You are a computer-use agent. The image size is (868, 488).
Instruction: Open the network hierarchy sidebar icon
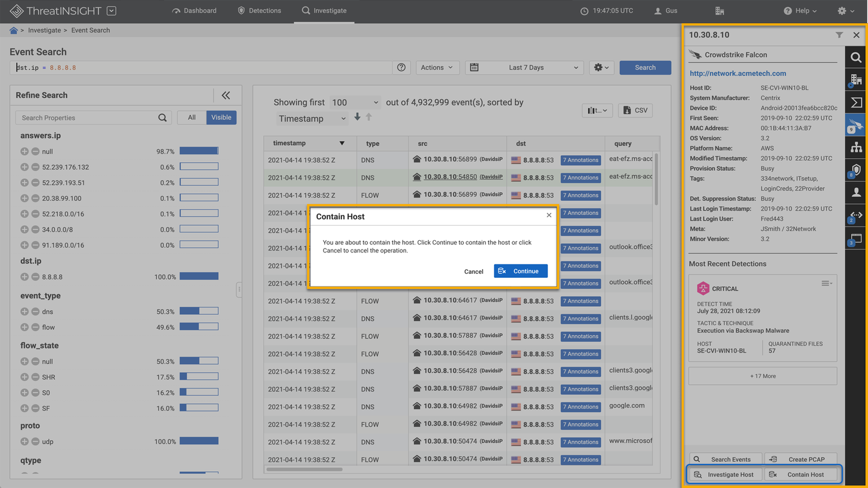[x=856, y=148]
